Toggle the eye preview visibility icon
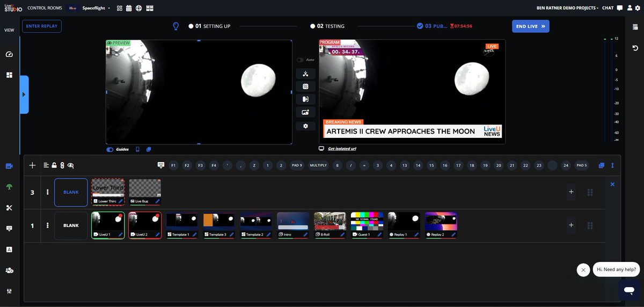 tap(70, 165)
